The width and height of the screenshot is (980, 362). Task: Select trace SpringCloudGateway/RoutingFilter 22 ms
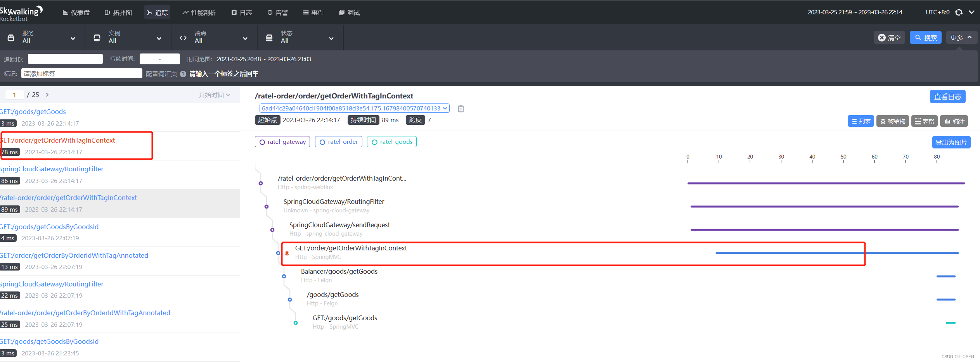[120, 290]
